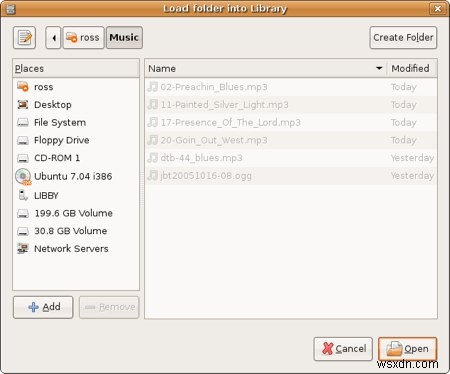
Task: Click the back arrow in path bar
Action: 53,38
